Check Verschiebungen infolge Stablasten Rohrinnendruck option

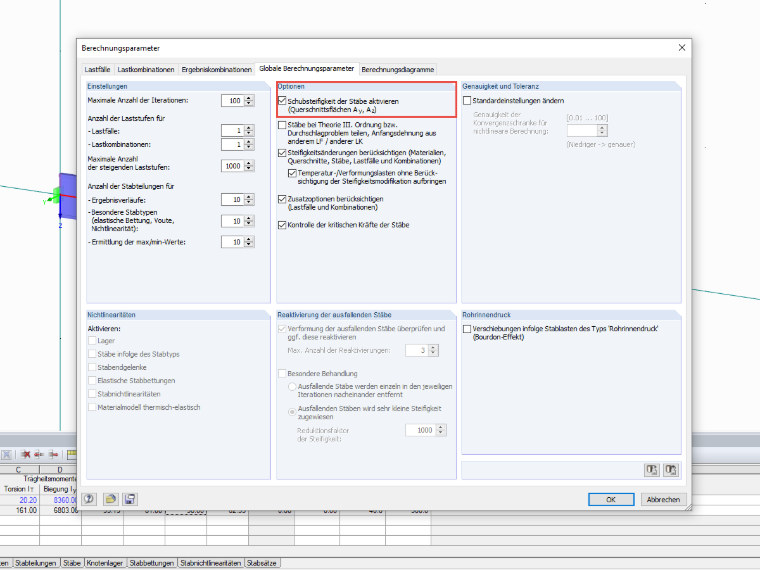point(467,329)
